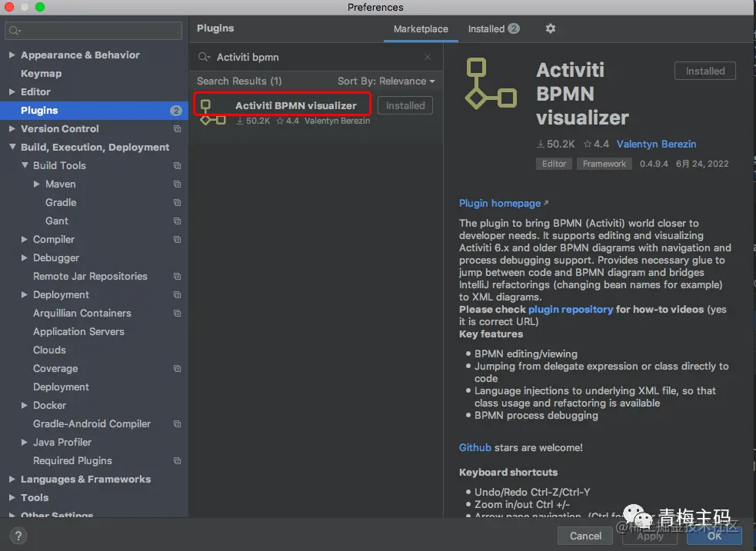Open Valentyn Berezin vendor link
This screenshot has height=551, width=756.
coord(656,144)
